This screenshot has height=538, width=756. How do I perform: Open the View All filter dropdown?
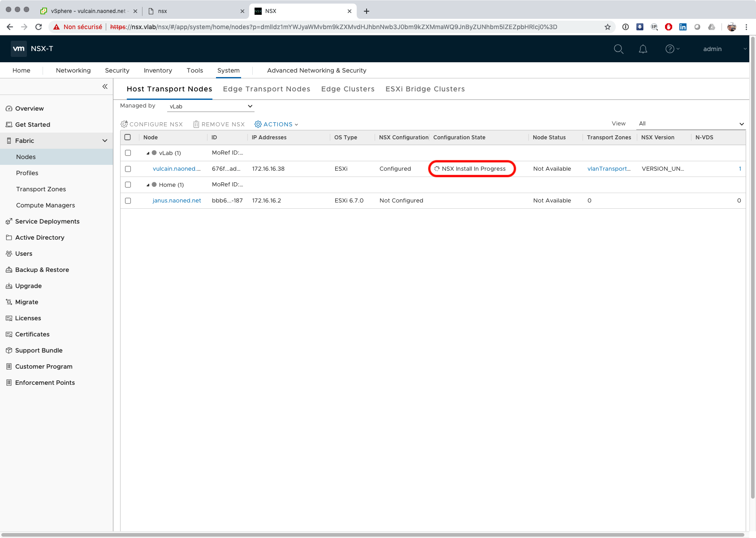click(691, 124)
